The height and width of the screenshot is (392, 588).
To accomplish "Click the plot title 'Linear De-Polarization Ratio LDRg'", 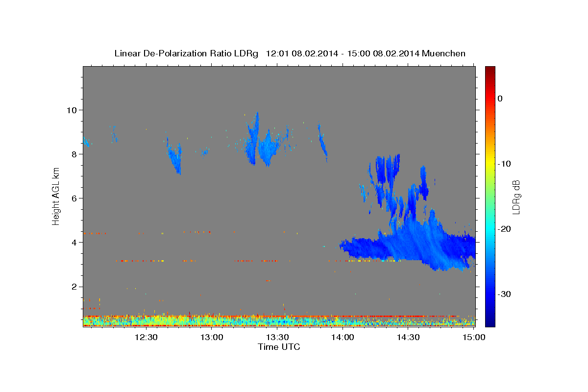I will click(x=186, y=53).
